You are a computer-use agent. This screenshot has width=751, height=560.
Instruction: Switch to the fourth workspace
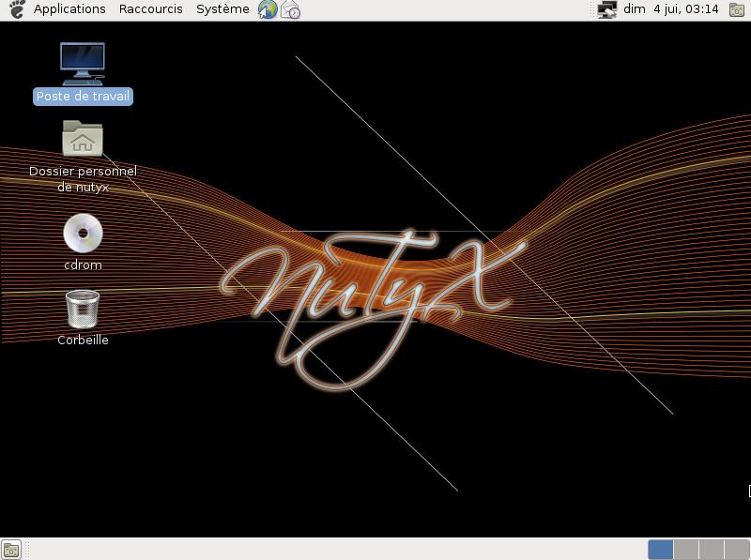[737, 550]
